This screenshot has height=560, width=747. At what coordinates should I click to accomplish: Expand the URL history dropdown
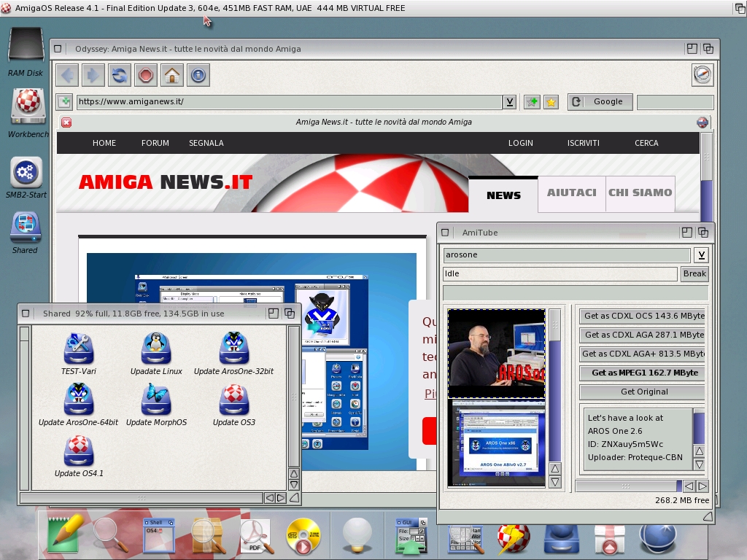pos(510,102)
